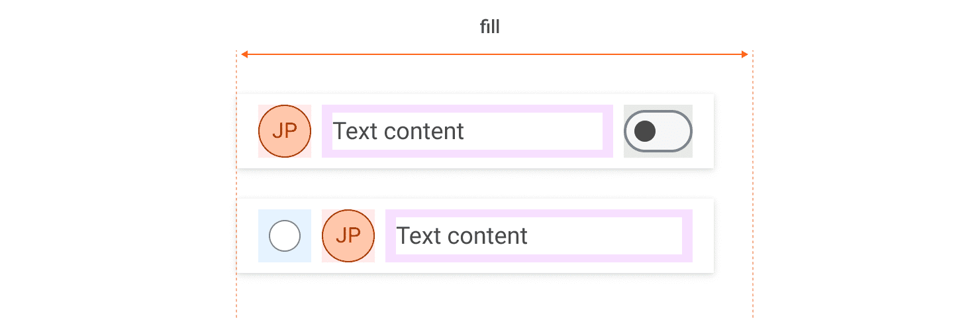The height and width of the screenshot is (318, 980).
Task: Click the light blue corner around the radio button
Action: click(262, 213)
